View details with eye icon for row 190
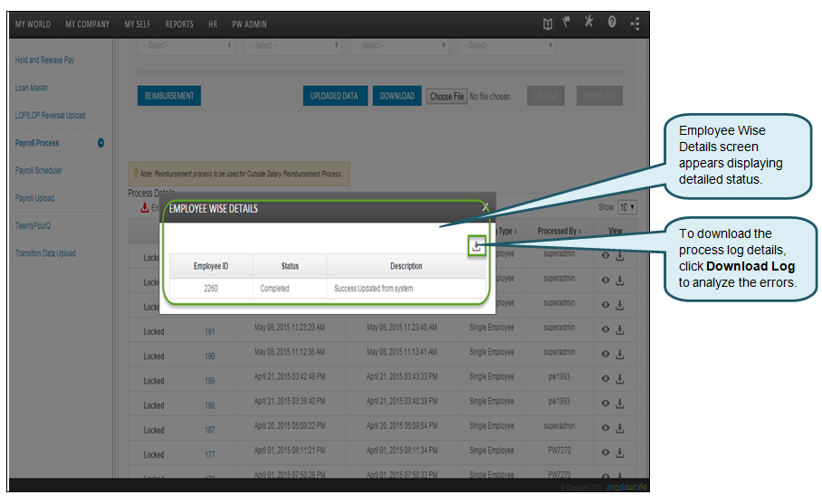 point(606,355)
